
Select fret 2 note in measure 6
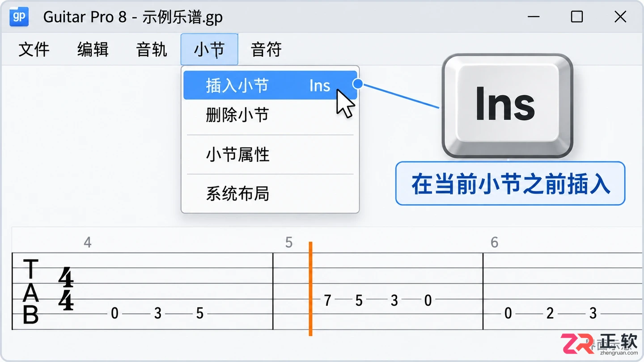pos(550,314)
